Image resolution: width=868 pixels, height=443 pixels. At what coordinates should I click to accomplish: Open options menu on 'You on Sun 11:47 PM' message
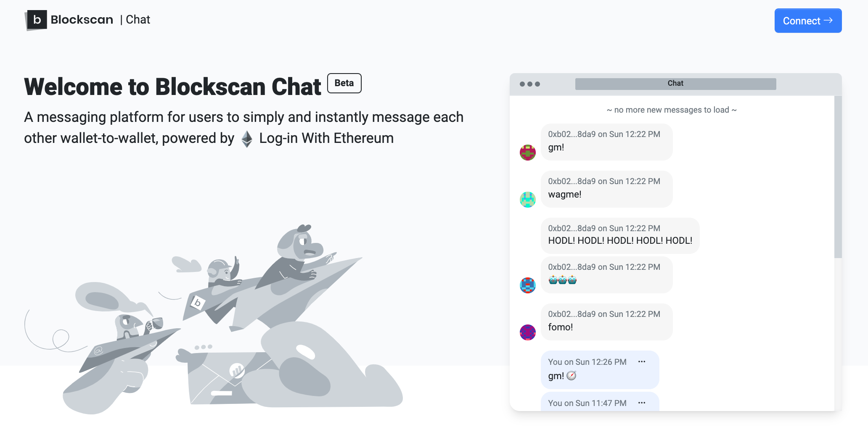(641, 403)
